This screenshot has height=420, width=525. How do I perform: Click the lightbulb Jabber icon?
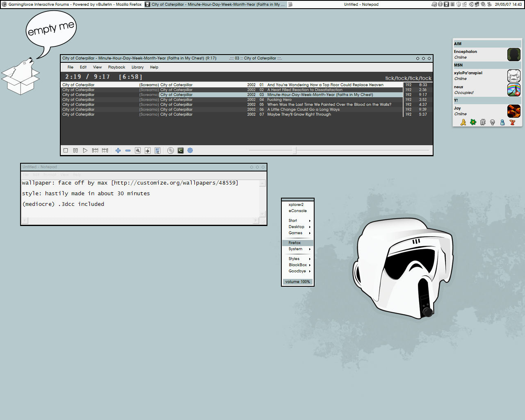pos(493,122)
